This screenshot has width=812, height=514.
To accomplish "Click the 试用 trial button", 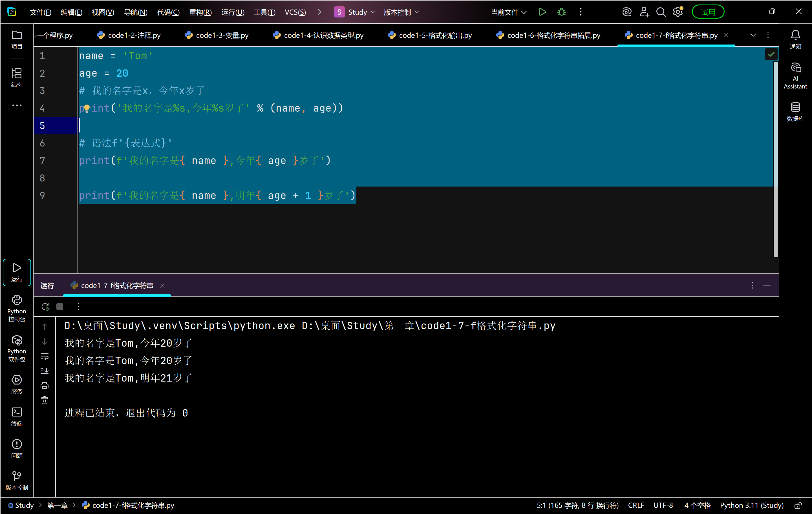I will pyautogui.click(x=707, y=12).
